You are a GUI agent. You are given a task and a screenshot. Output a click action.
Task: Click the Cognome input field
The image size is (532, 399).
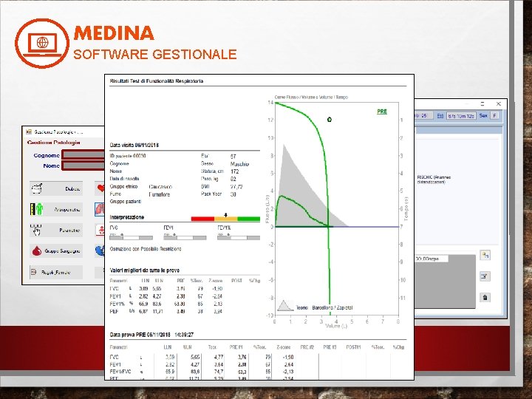(x=83, y=154)
